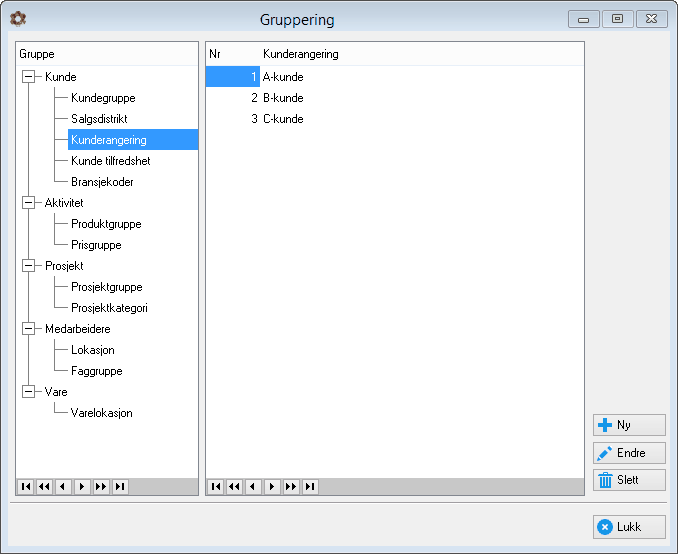Select Bransjekoder in the tree
678x554 pixels.
point(102,182)
